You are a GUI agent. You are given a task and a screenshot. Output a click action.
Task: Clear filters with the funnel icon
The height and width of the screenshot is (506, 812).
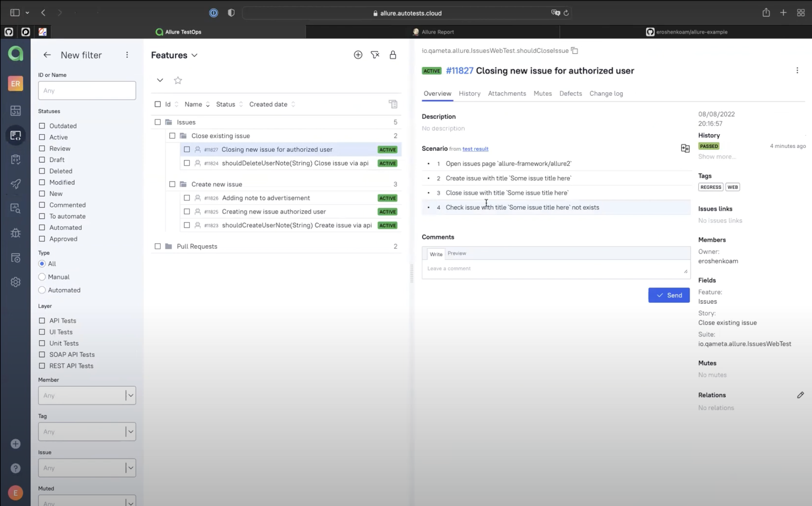(375, 55)
